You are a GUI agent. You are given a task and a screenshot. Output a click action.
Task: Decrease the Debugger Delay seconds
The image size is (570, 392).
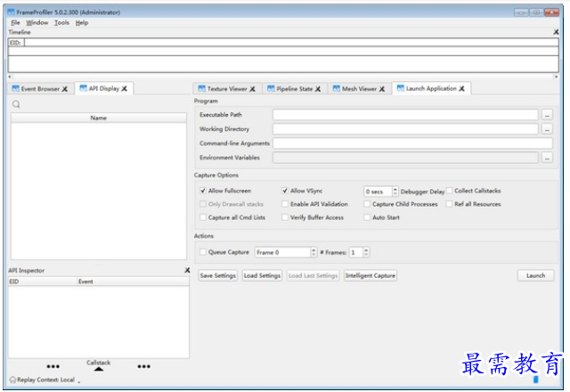(x=395, y=194)
